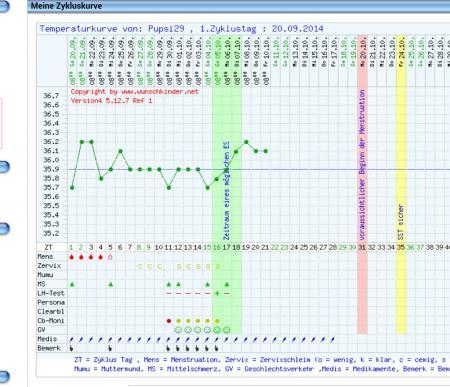Click the 'Mumu' row label
Image resolution: width=450 pixels, height=387 pixels.
pyautogui.click(x=45, y=275)
